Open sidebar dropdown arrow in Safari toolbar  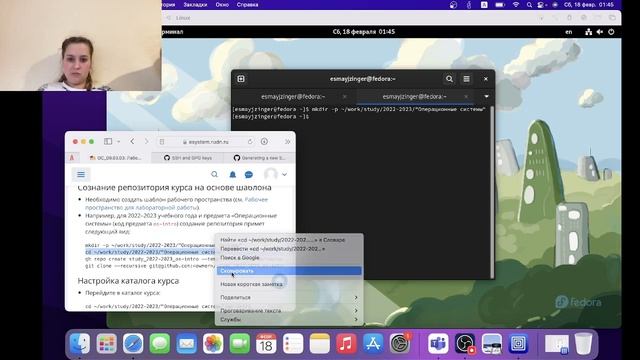click(118, 142)
